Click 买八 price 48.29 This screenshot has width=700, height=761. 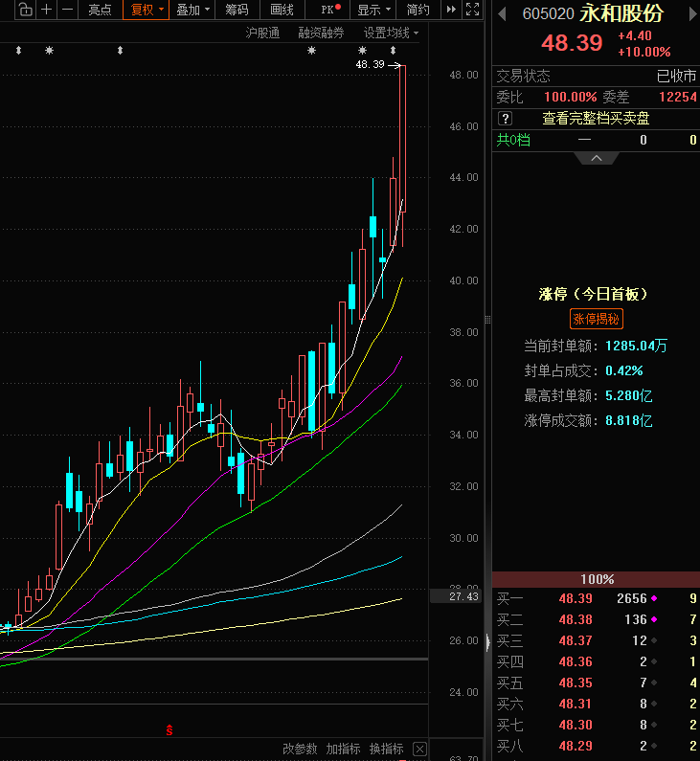click(576, 746)
